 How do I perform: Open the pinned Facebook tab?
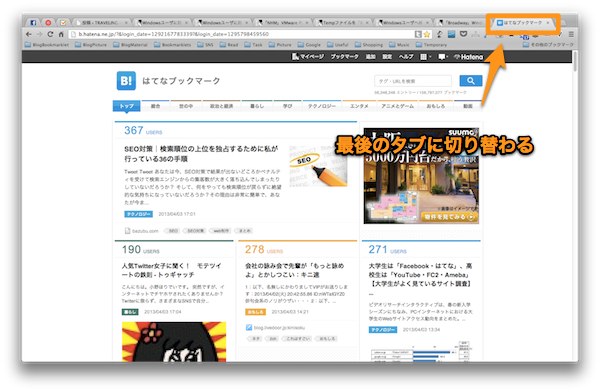(x=33, y=23)
